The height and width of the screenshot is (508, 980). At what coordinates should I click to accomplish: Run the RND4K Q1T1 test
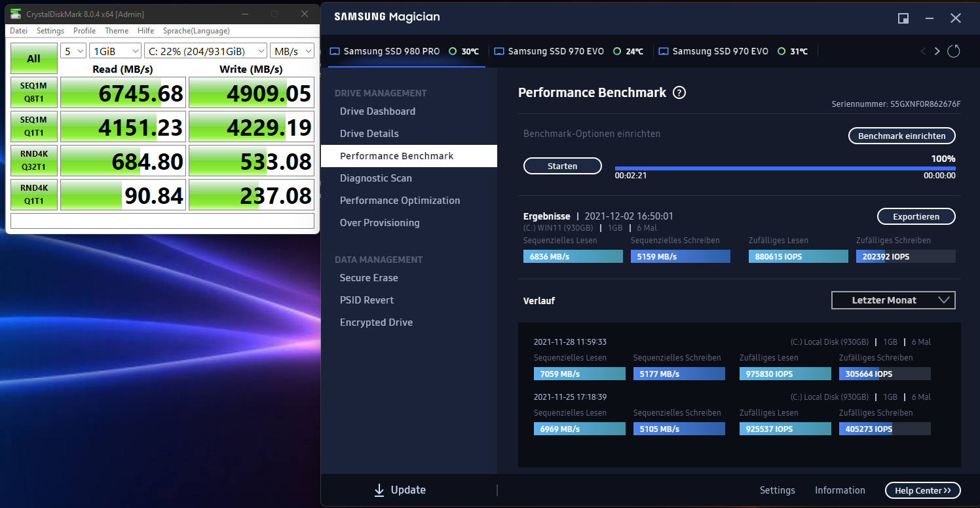34,195
